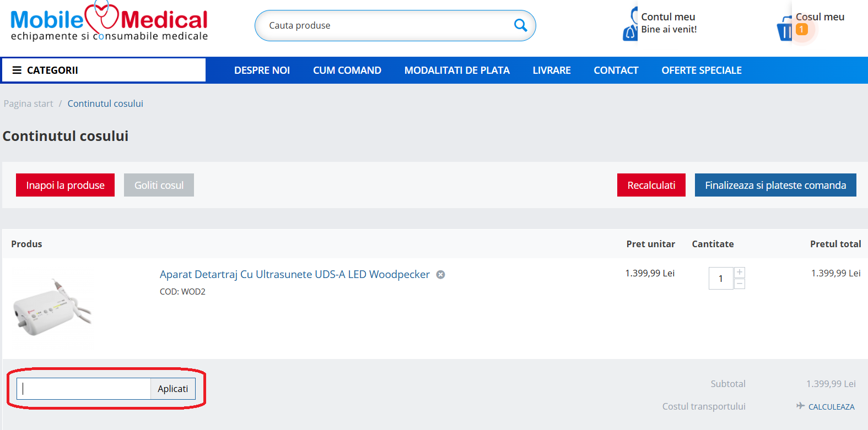Viewport: 868px width, 430px height.
Task: Remove product with the x icon
Action: [x=440, y=275]
